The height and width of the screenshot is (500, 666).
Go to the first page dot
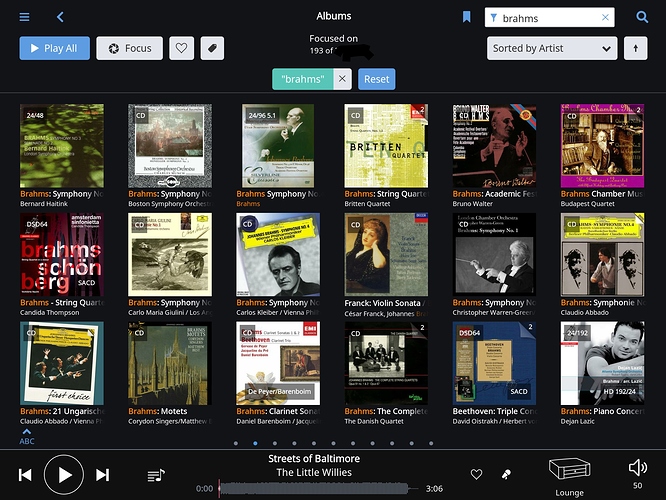coord(236,443)
